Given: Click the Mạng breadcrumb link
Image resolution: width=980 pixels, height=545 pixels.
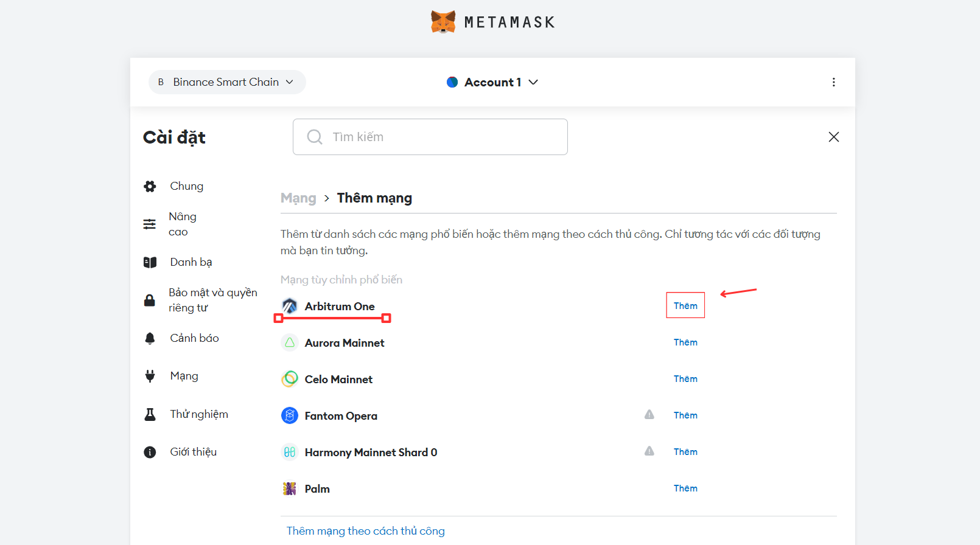Looking at the screenshot, I should [x=298, y=198].
